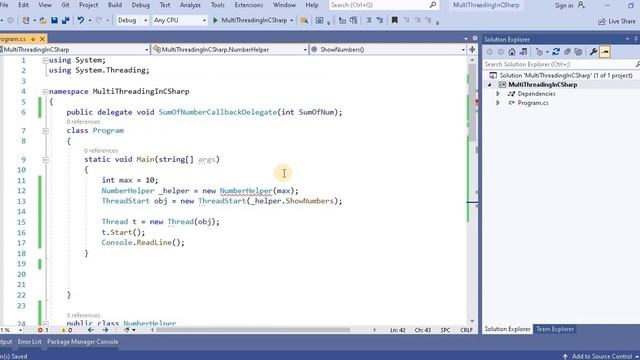Collapse the MultiThreadingInCSharp project node
The image size is (640, 360).
[490, 85]
